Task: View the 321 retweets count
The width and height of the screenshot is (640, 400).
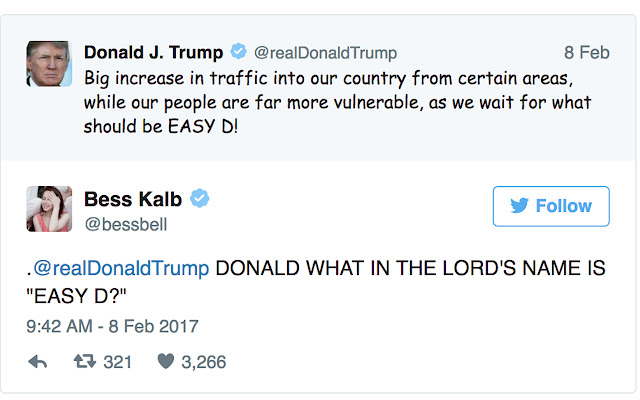Action: point(118,362)
